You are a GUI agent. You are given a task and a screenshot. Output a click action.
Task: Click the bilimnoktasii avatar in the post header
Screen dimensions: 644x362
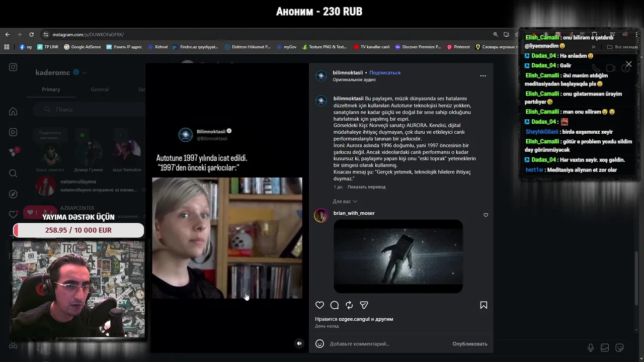point(321,76)
